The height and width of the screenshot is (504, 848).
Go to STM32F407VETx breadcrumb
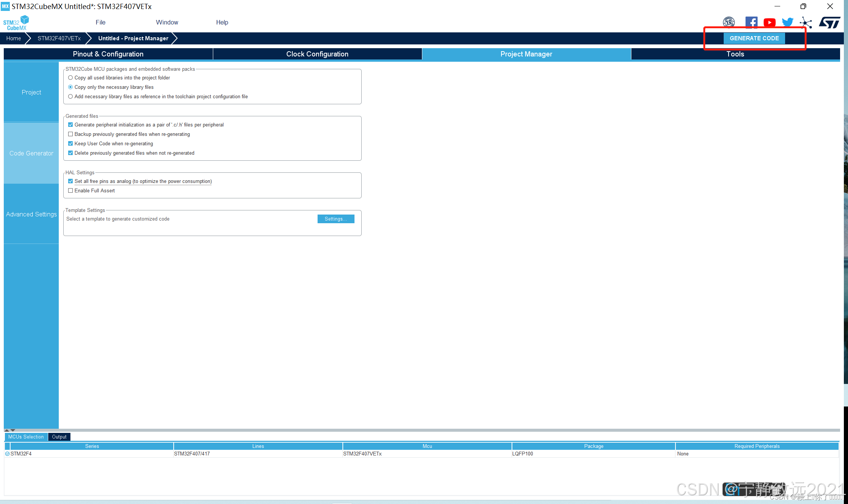point(59,38)
